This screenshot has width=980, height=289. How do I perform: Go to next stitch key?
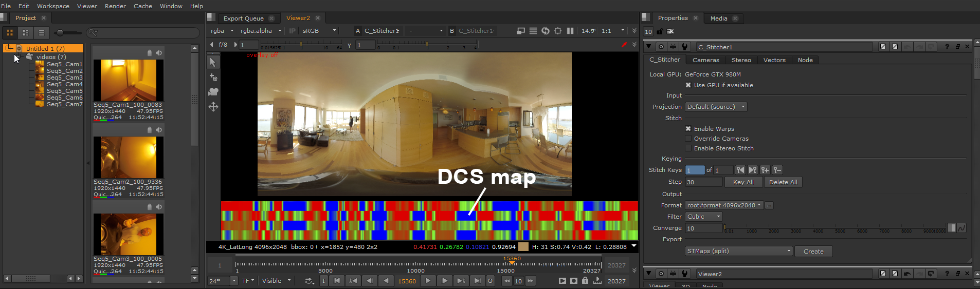coord(752,170)
